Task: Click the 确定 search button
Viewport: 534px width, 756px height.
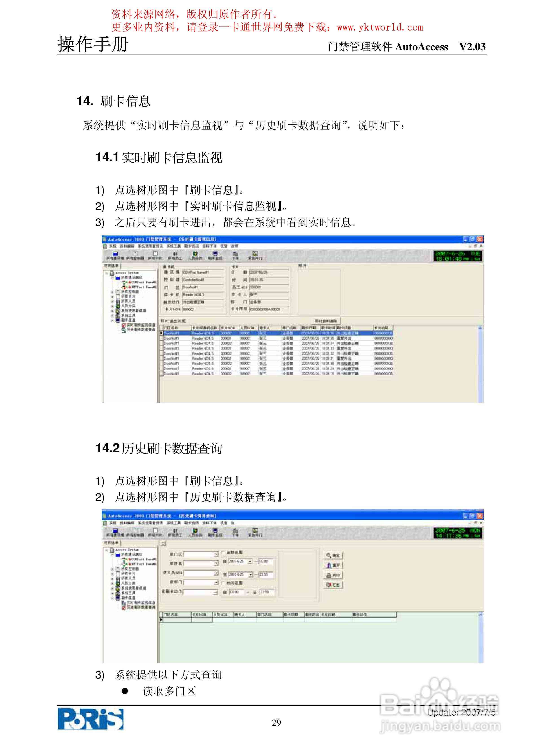Action: (333, 556)
